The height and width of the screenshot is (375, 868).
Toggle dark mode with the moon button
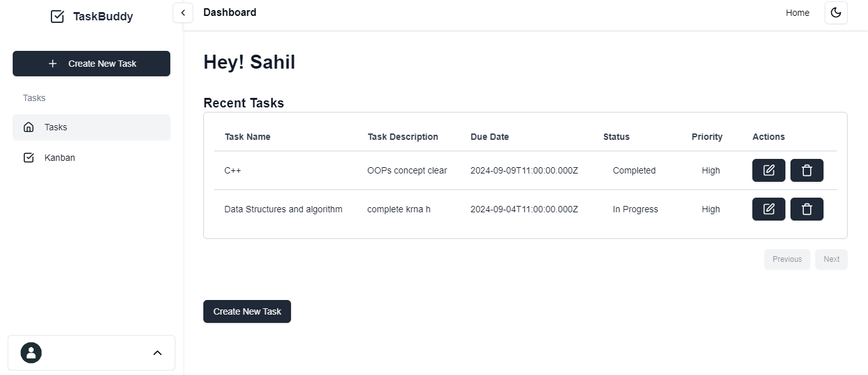pos(836,13)
